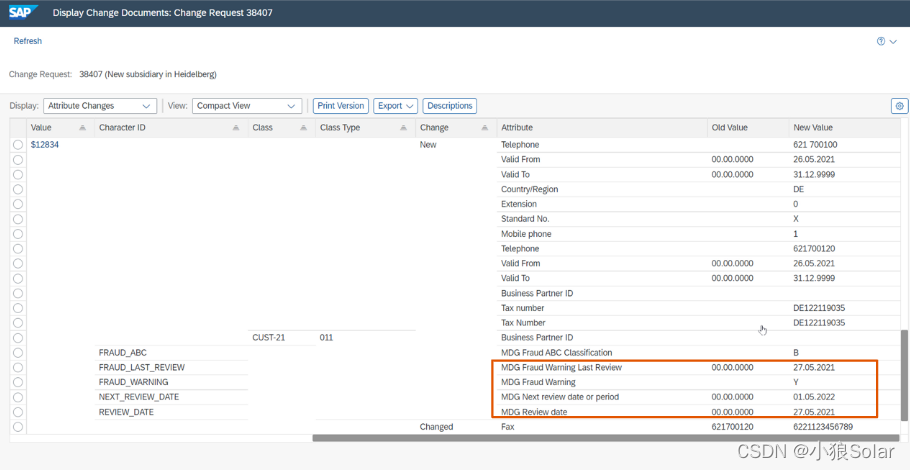
Task: Click the vertical scrollbar of the table
Action: point(905,375)
